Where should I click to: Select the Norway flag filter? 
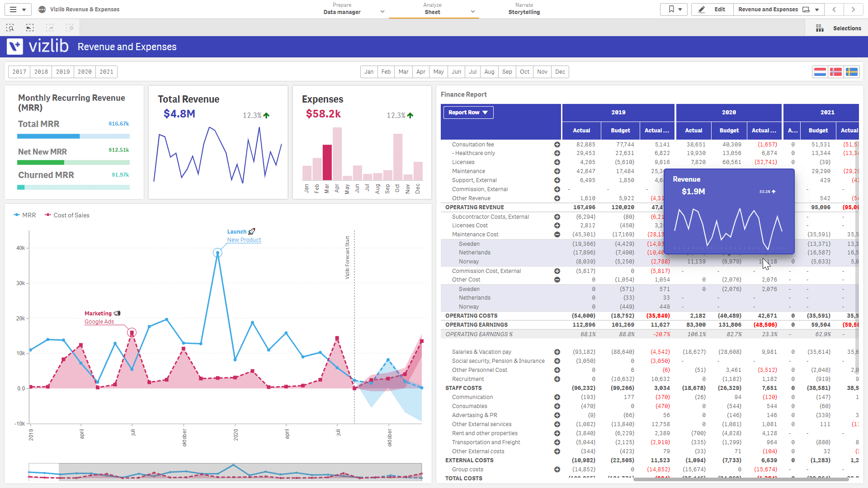pyautogui.click(x=836, y=72)
